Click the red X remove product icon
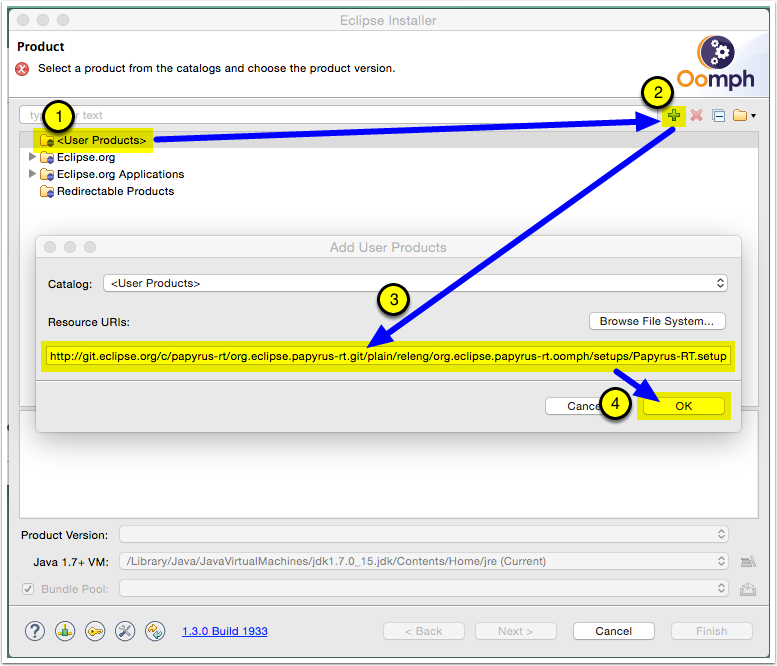The width and height of the screenshot is (777, 666). [x=696, y=115]
